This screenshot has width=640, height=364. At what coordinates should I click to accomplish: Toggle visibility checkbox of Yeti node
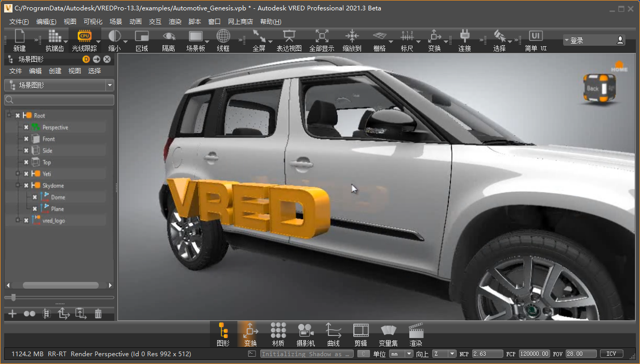point(26,174)
